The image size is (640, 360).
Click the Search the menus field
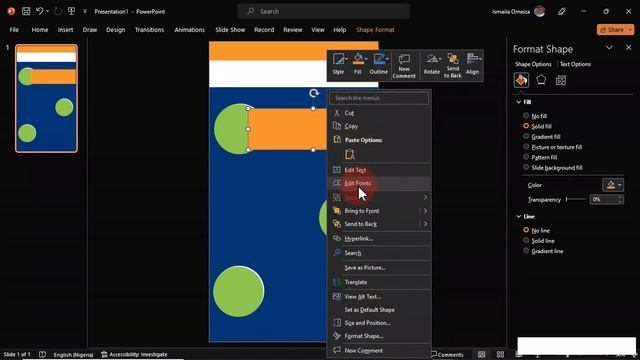pyautogui.click(x=379, y=98)
